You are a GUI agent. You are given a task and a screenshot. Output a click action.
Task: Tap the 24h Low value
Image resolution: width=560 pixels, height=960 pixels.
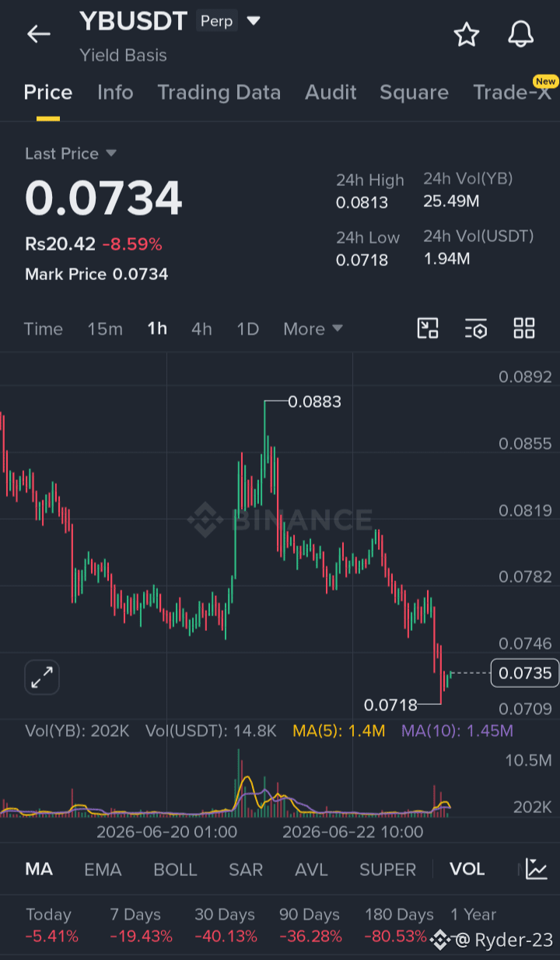point(362,261)
